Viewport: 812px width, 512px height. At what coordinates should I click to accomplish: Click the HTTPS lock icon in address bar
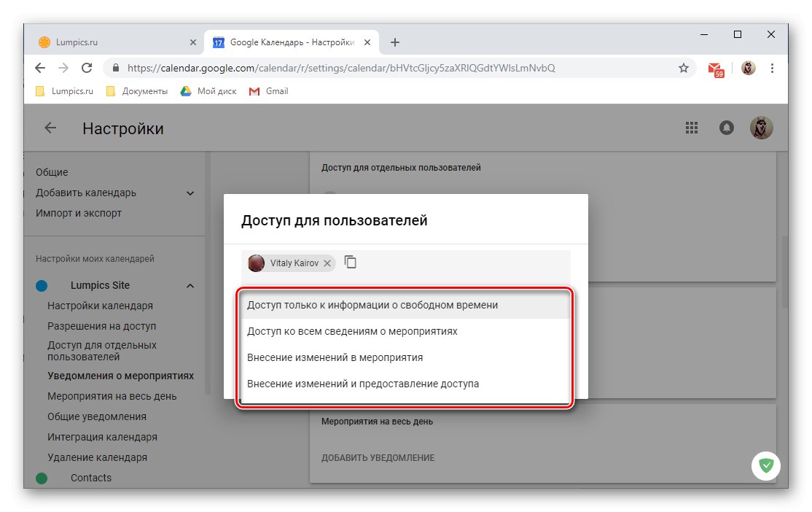115,67
